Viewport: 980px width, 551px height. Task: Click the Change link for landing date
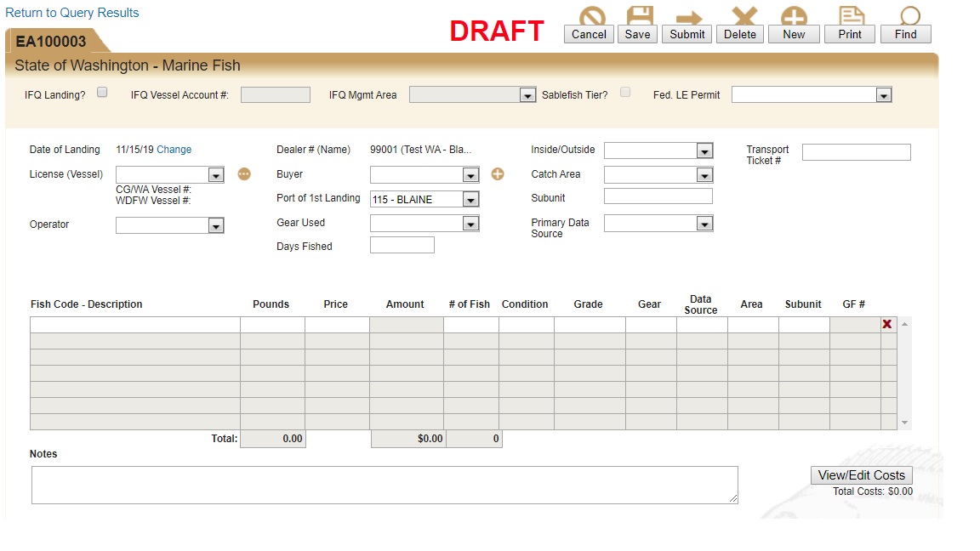174,150
